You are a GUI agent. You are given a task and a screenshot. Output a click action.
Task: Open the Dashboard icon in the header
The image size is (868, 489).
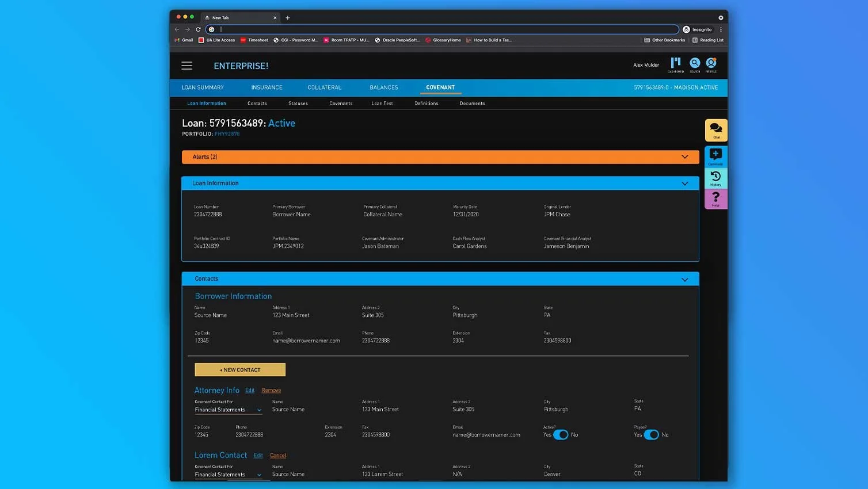tap(676, 64)
